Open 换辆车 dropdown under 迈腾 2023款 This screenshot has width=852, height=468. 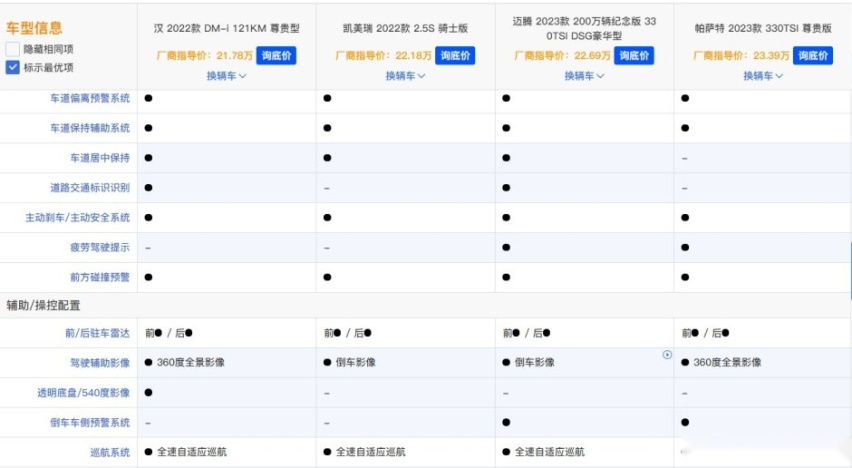pyautogui.click(x=584, y=76)
